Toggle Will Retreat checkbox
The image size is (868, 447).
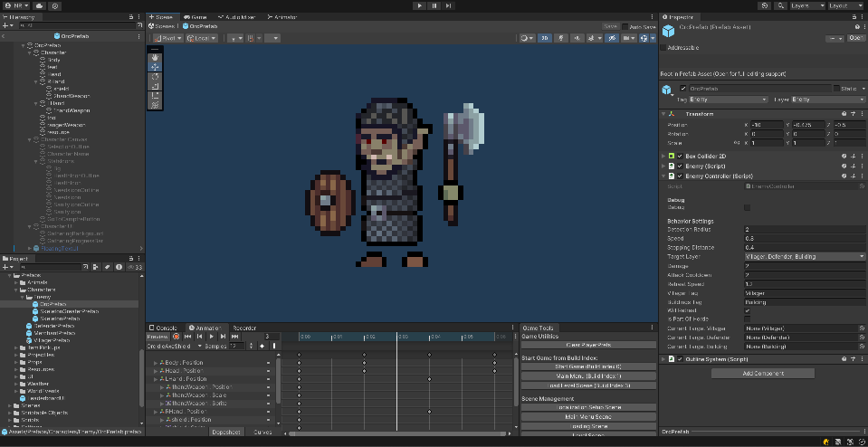[748, 311]
